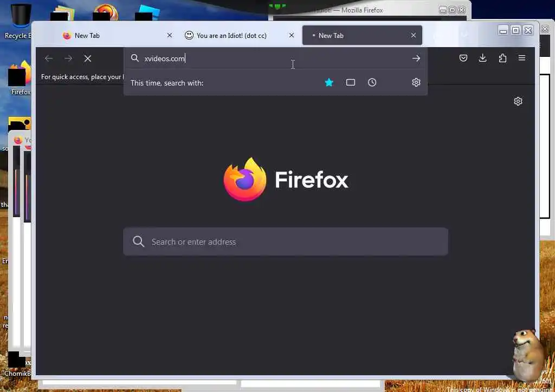Minimize the front Firefox window
This screenshot has width=555, height=392.
(502, 30)
